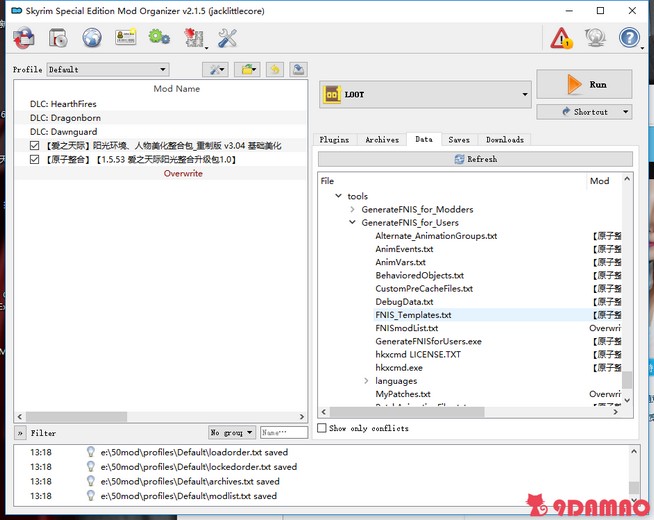Viewport: 654px width, 520px height.
Task: Open the Profiles card icon
Action: (126, 38)
